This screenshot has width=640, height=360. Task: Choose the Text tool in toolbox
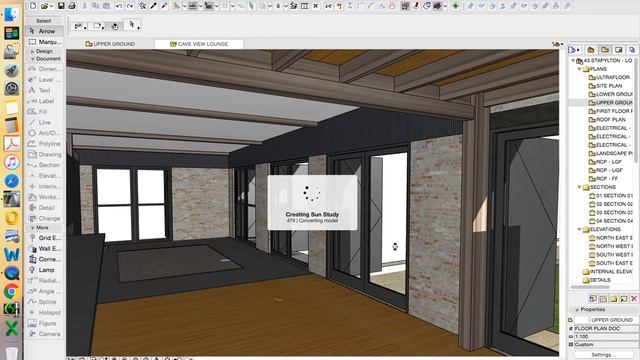pyautogui.click(x=44, y=90)
